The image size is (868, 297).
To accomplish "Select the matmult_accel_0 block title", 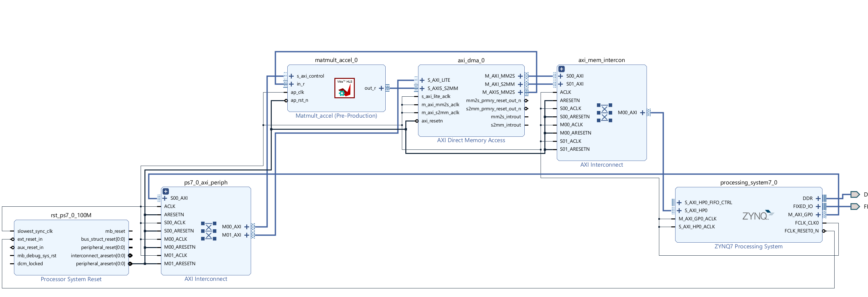I will click(x=336, y=60).
